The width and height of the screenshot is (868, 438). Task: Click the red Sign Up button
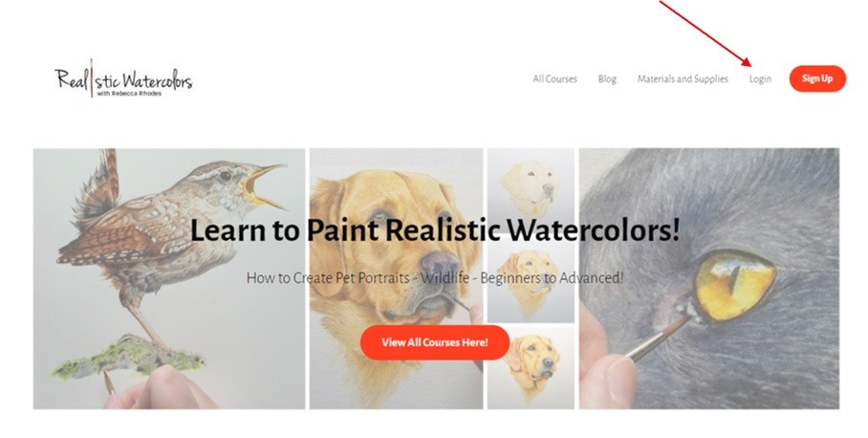817,78
